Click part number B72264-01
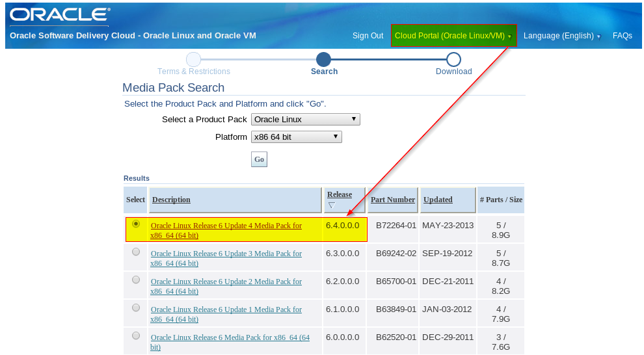The image size is (644, 355). click(x=396, y=226)
